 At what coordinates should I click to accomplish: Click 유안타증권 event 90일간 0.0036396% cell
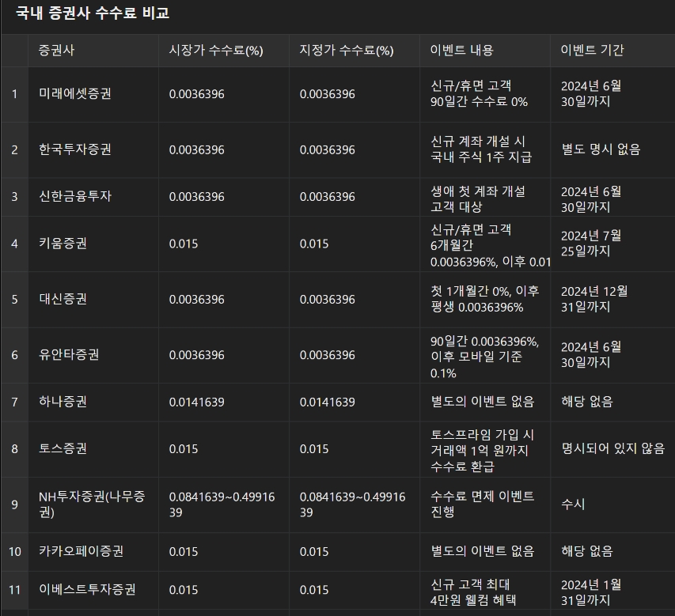(x=485, y=355)
